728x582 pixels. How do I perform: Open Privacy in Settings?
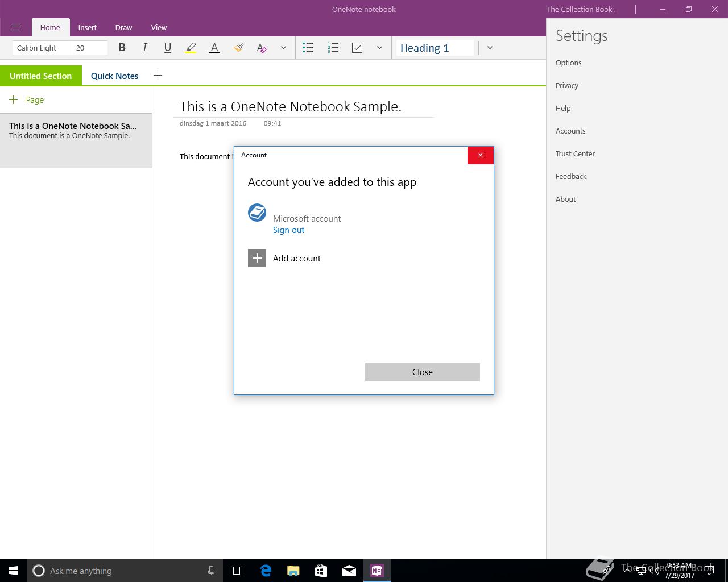[x=567, y=85]
